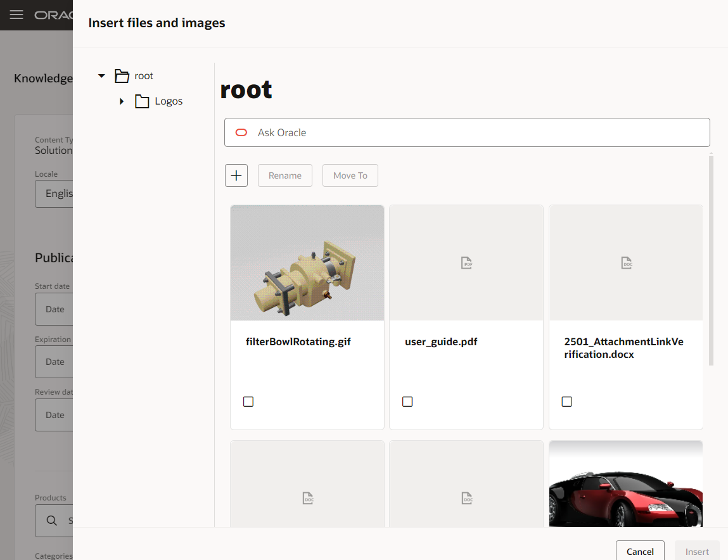Click the PDF icon on user_guide.pdf card

pos(466,263)
